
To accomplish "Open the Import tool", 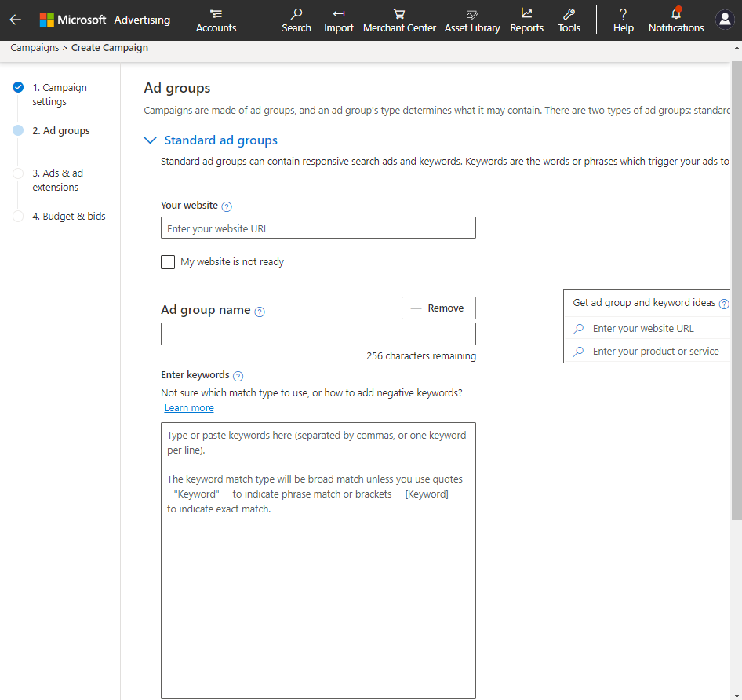I will tap(339, 20).
